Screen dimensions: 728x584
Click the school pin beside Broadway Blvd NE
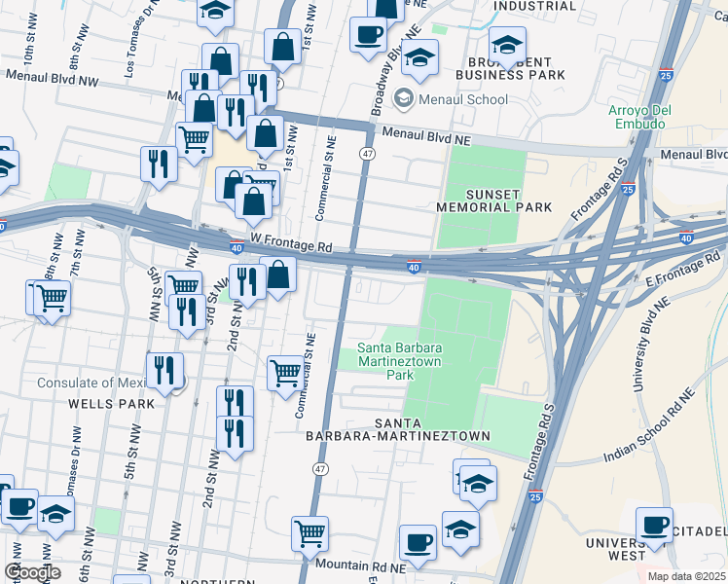pos(419,60)
